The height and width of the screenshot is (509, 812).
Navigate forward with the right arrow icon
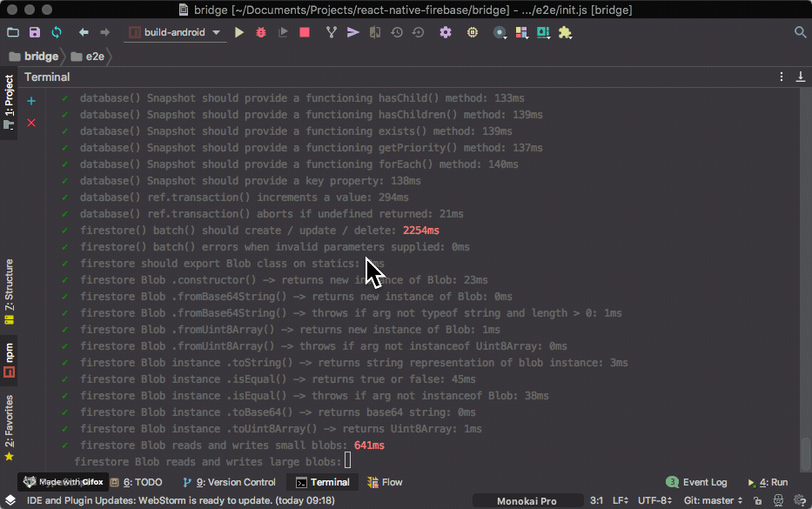coord(104,32)
